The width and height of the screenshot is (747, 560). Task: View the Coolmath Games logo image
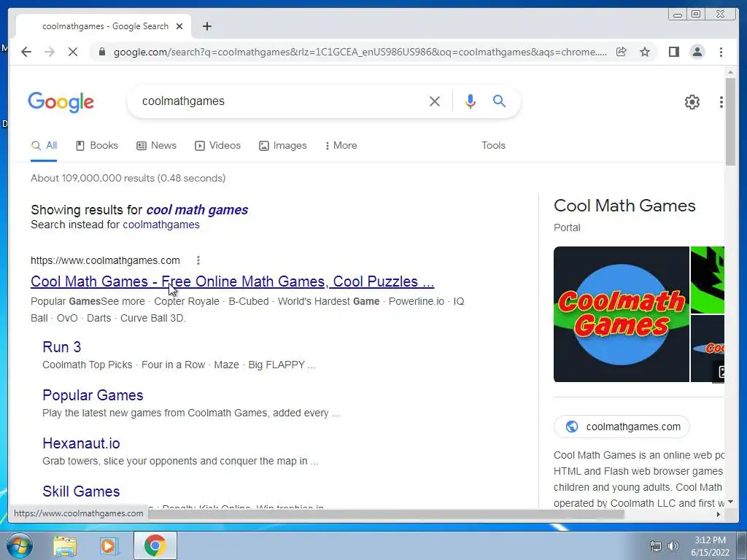(x=622, y=314)
